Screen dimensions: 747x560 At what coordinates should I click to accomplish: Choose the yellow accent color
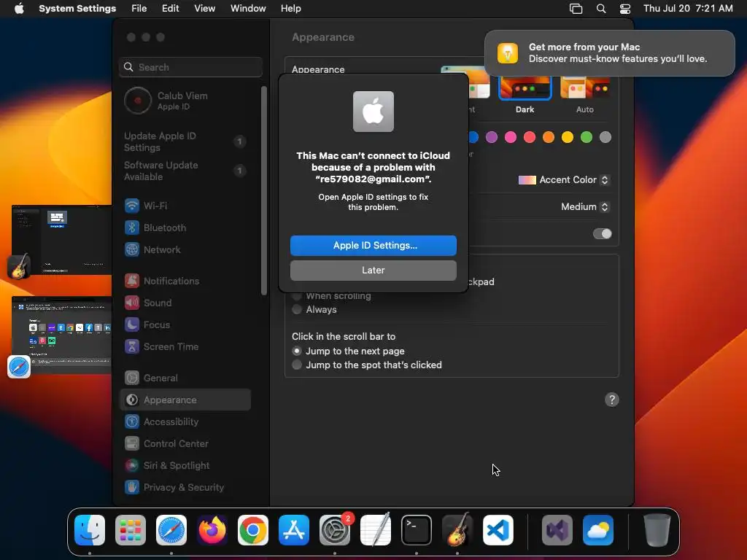click(x=568, y=137)
